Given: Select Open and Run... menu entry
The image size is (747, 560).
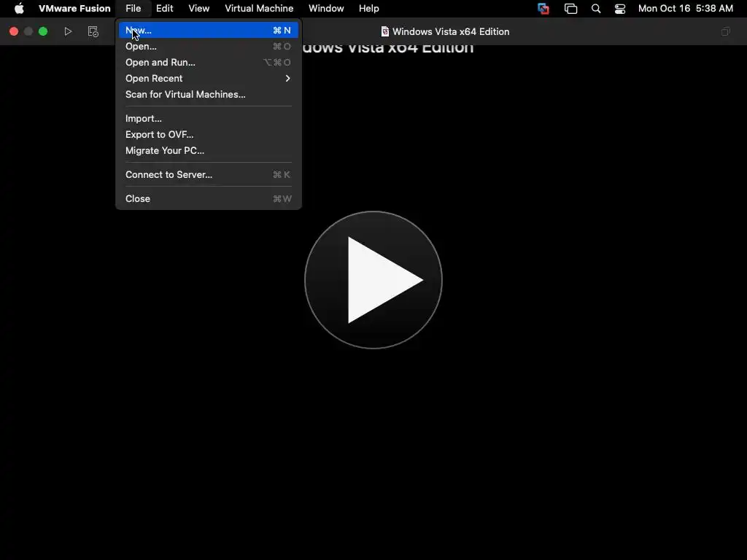Looking at the screenshot, I should (x=208, y=63).
